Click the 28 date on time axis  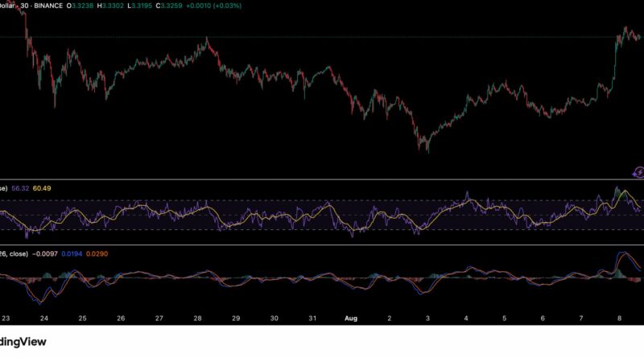pos(197,318)
